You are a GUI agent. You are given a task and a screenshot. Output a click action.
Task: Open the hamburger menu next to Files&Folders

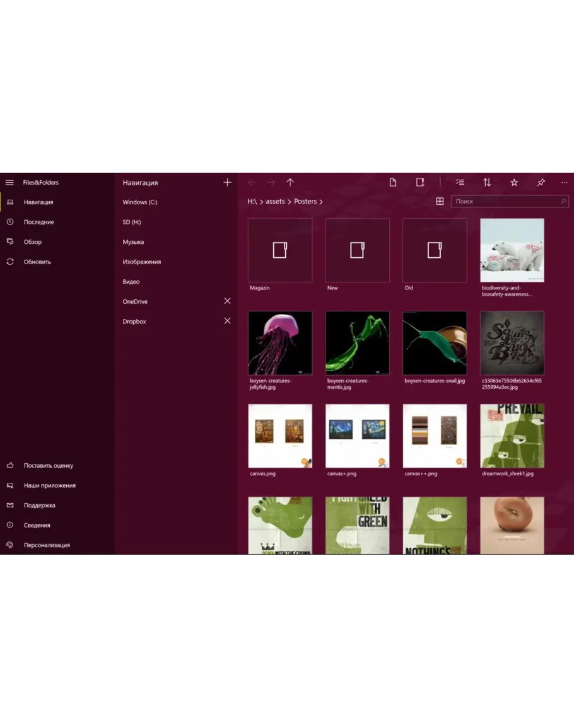click(9, 183)
